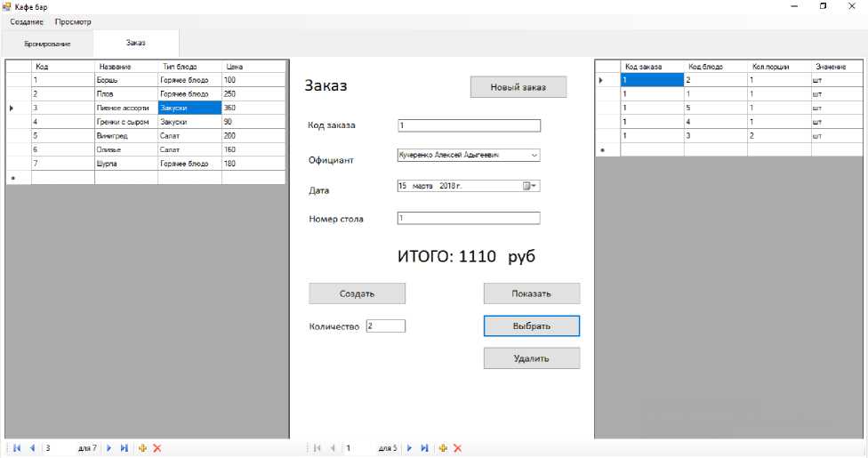Select the Борщ cell in dishes table

point(126,80)
